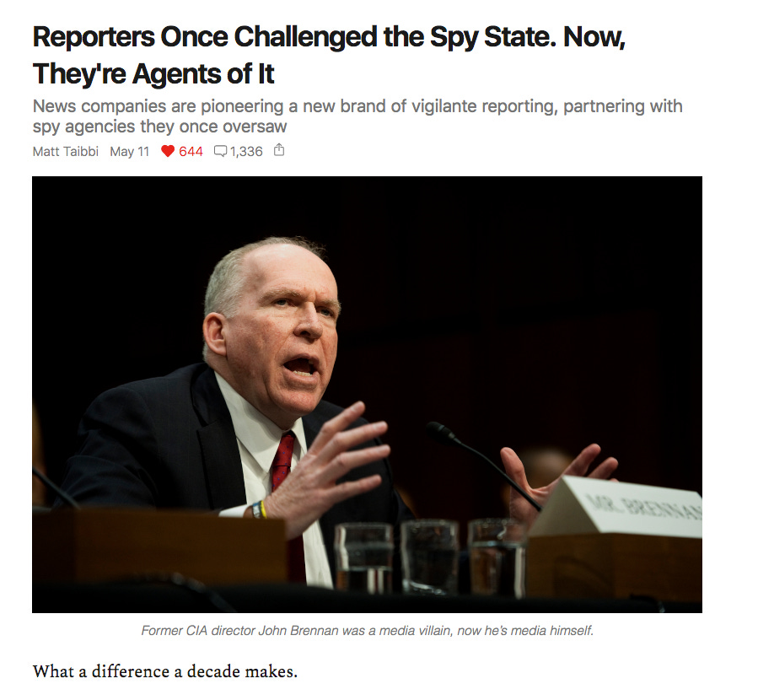Click the word 'Now,' in the headline
The height and width of the screenshot is (700, 758).
594,37
